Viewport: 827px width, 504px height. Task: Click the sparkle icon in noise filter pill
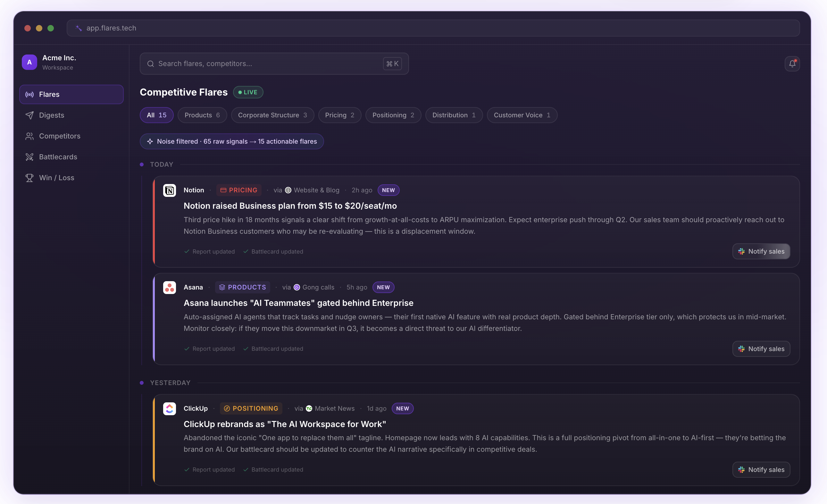coord(150,141)
